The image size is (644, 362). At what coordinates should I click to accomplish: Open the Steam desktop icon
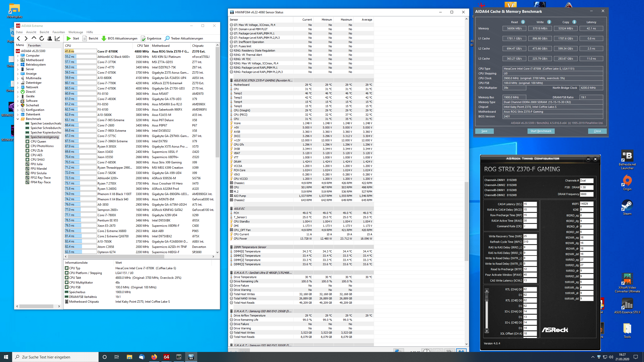(627, 207)
